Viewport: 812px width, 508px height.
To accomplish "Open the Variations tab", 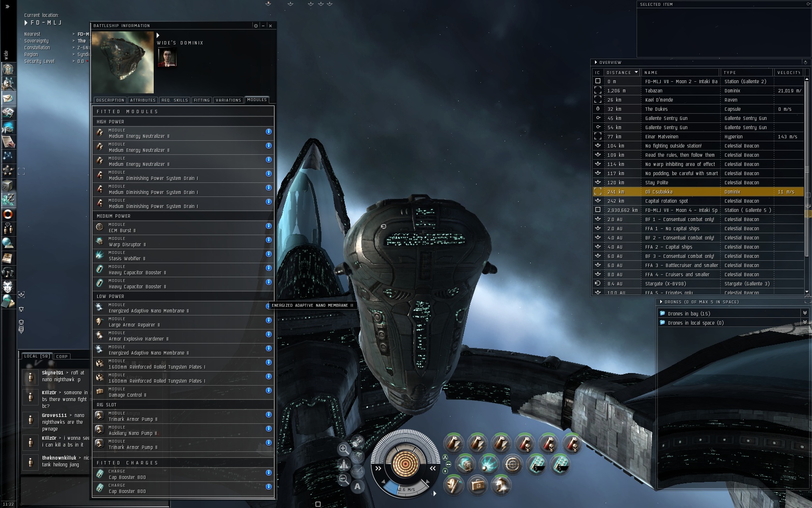I will click(x=228, y=100).
